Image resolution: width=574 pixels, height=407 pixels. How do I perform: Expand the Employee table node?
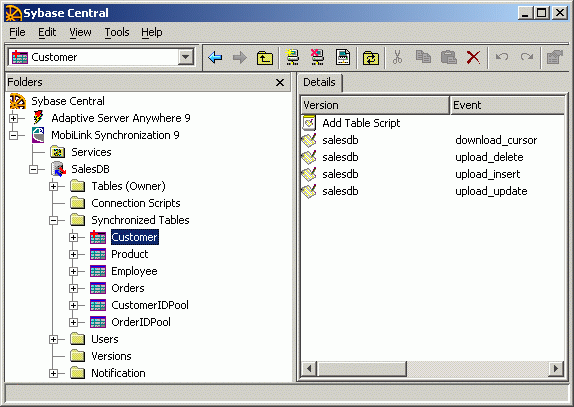(74, 272)
